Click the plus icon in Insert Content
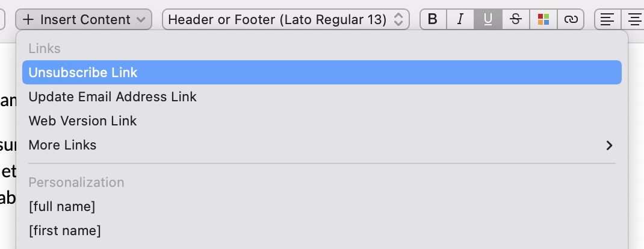The width and height of the screenshot is (644, 249). (28, 19)
